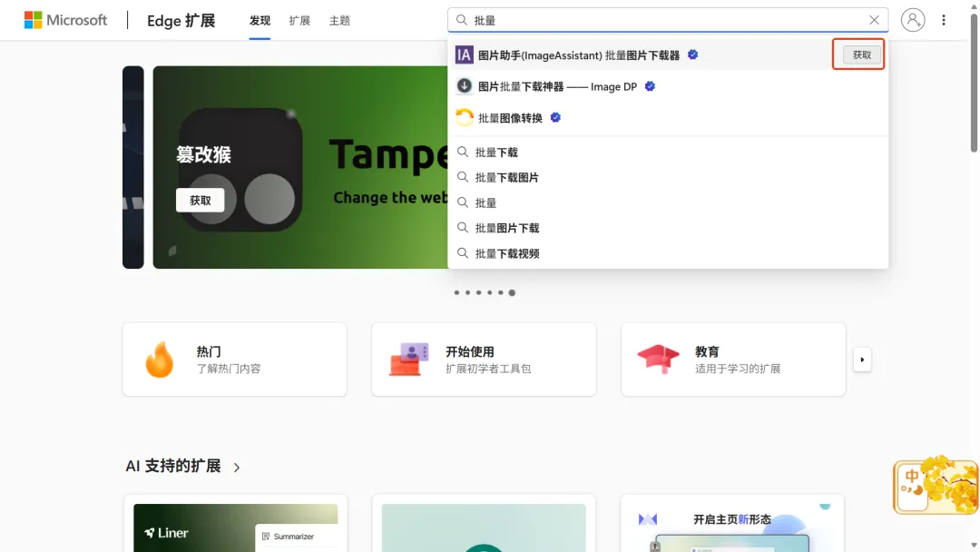Viewport: 980px width, 552px height.
Task: Click the graduation cap 教育 icon
Action: [658, 359]
